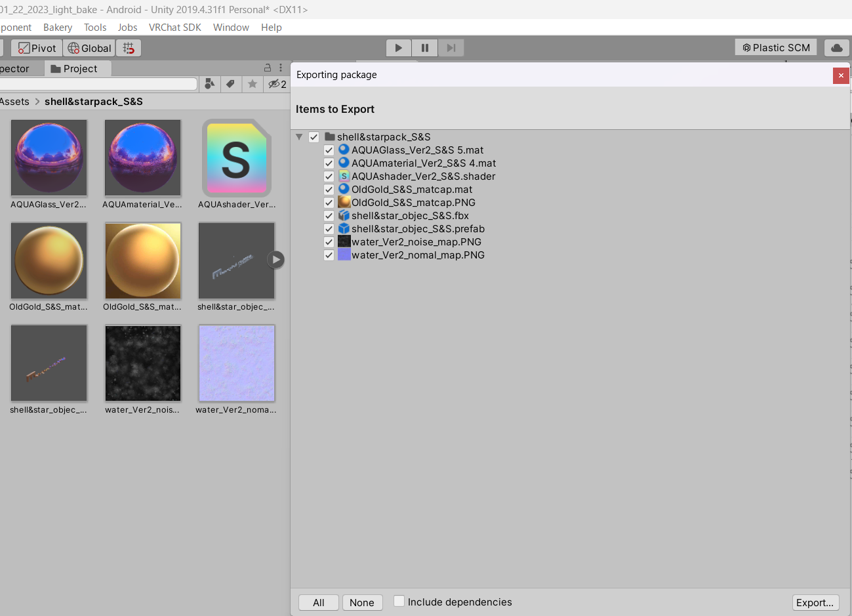Image resolution: width=852 pixels, height=616 pixels.
Task: Open the VRChat SDK menu
Action: pyautogui.click(x=175, y=28)
